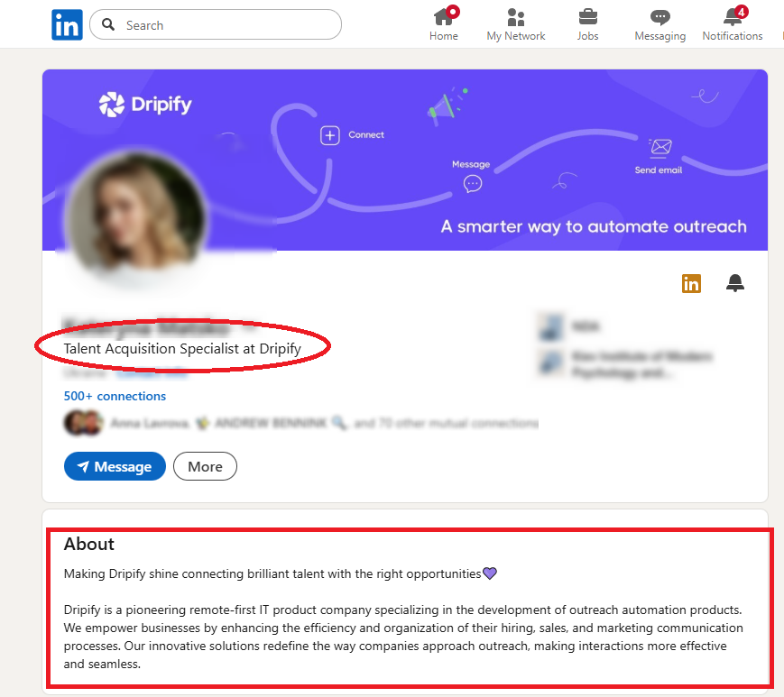Click the search magnifier icon
Image resolution: width=784 pixels, height=697 pixels.
(x=108, y=24)
